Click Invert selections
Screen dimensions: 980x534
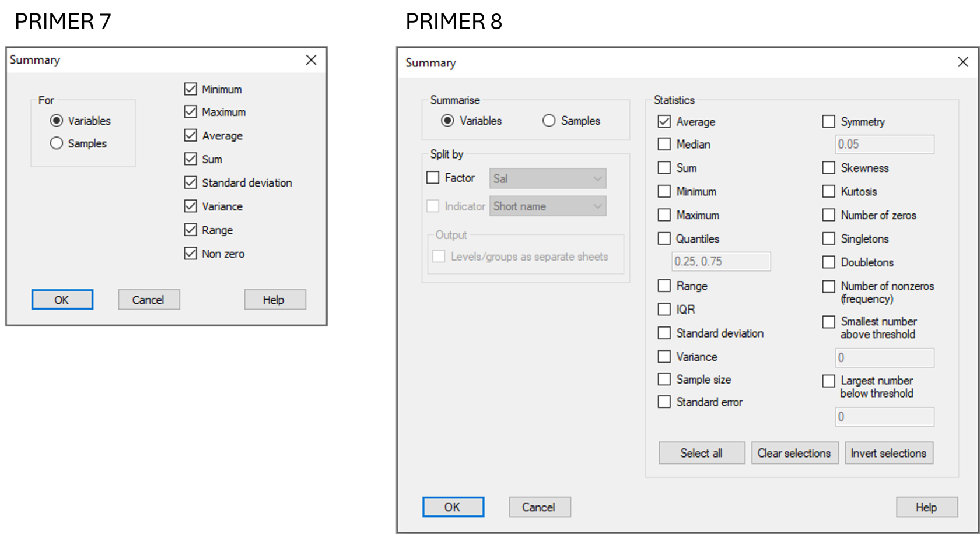888,453
